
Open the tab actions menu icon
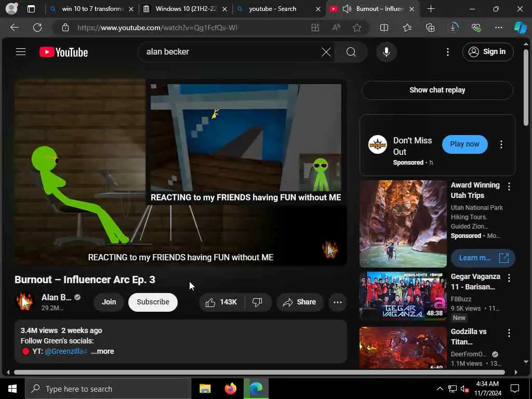(x=31, y=9)
